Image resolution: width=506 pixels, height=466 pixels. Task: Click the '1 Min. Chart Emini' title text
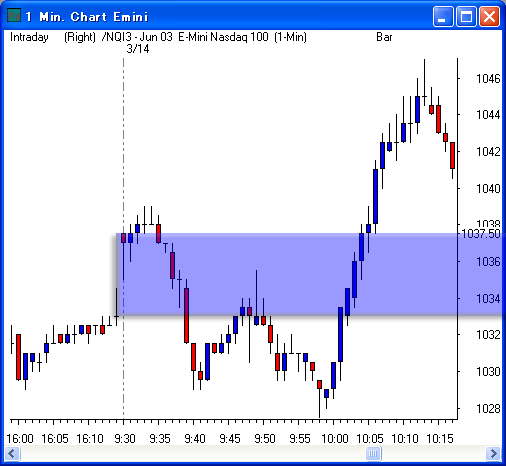pos(87,17)
